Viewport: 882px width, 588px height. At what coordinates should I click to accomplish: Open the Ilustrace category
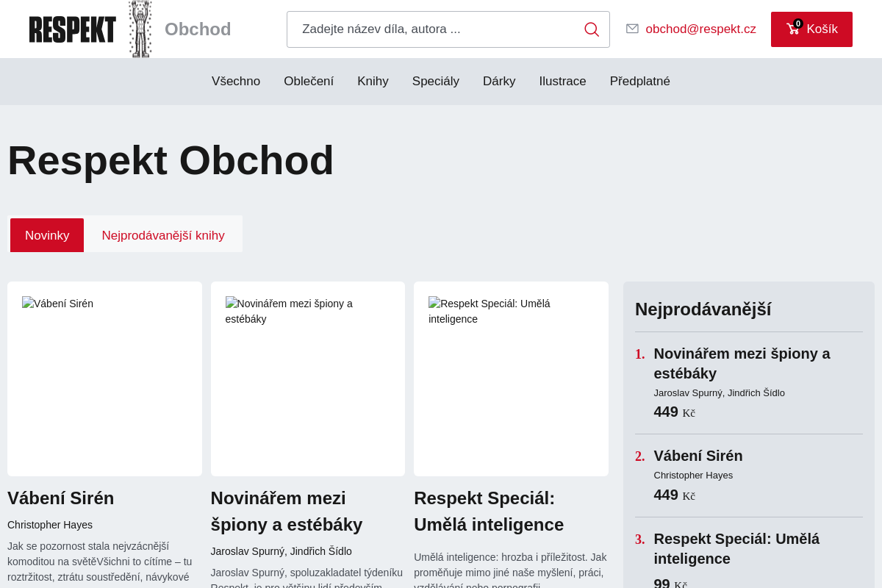[x=562, y=82]
